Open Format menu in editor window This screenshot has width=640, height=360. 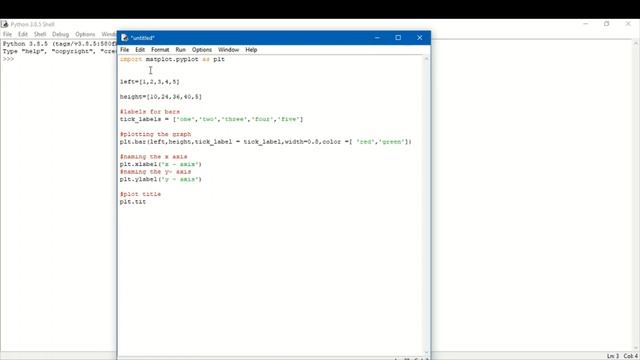(x=160, y=50)
